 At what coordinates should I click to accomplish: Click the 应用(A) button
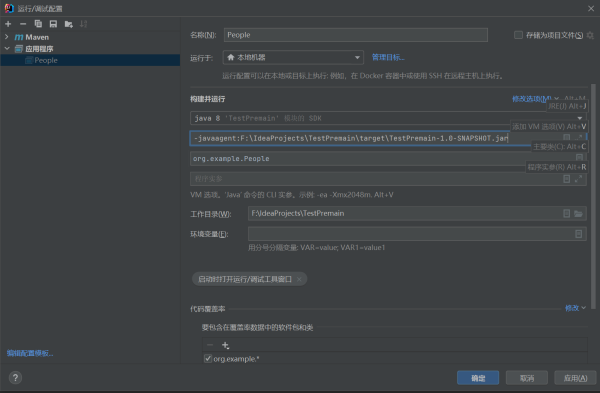(x=576, y=378)
